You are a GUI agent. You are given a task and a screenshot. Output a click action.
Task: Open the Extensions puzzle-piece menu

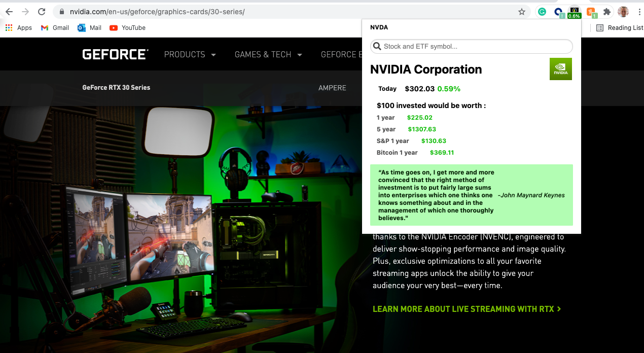click(607, 12)
